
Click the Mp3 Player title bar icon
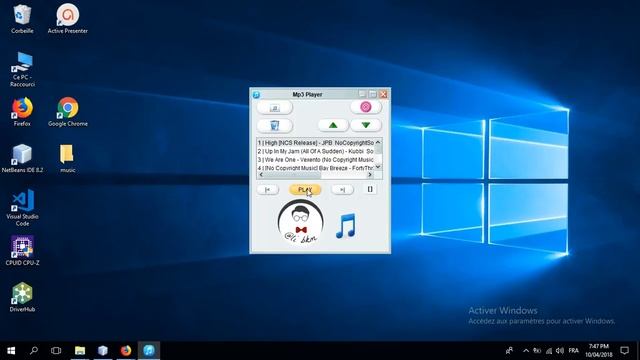(256, 95)
